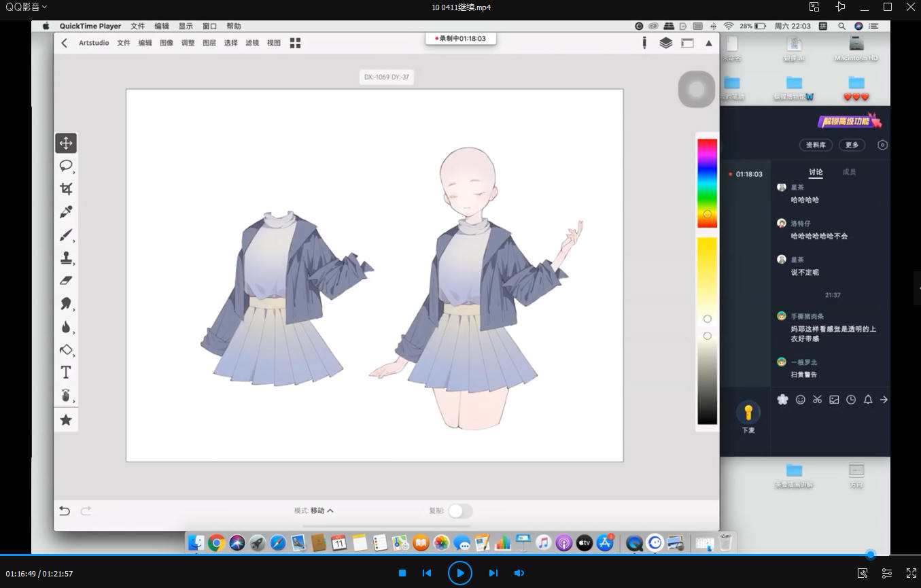This screenshot has height=588, width=921.
Task: Open the 文件 menu in Artstudio
Action: [124, 43]
